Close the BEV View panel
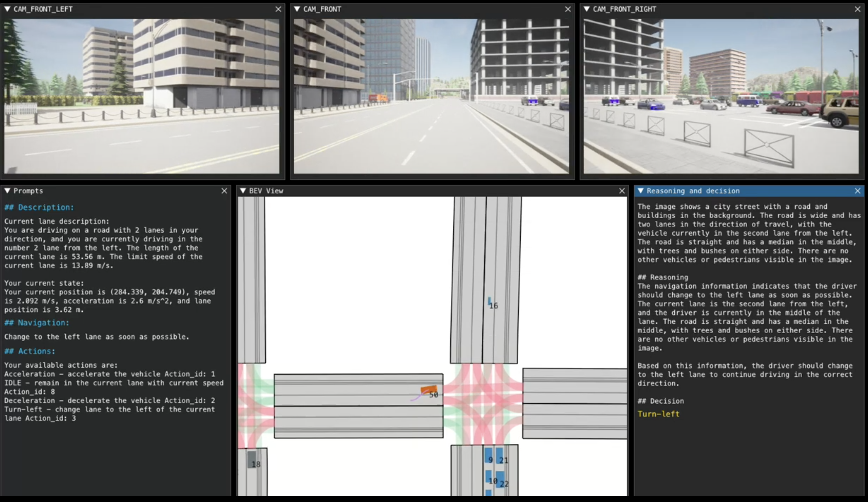The image size is (868, 502). pyautogui.click(x=622, y=191)
